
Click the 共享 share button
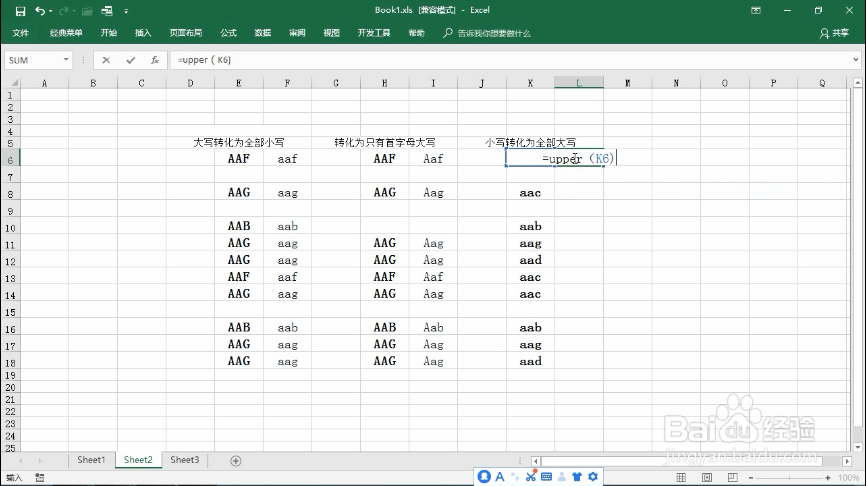click(x=834, y=33)
